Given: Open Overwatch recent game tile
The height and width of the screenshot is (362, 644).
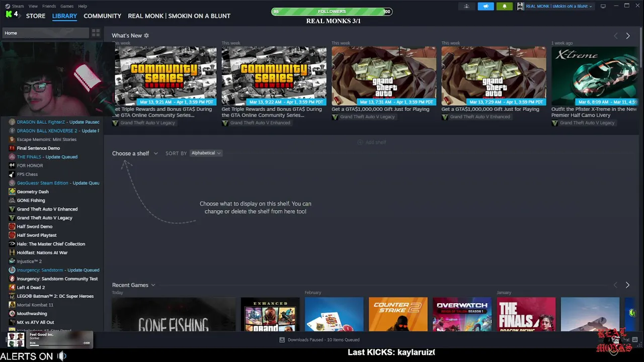Looking at the screenshot, I should (462, 314).
